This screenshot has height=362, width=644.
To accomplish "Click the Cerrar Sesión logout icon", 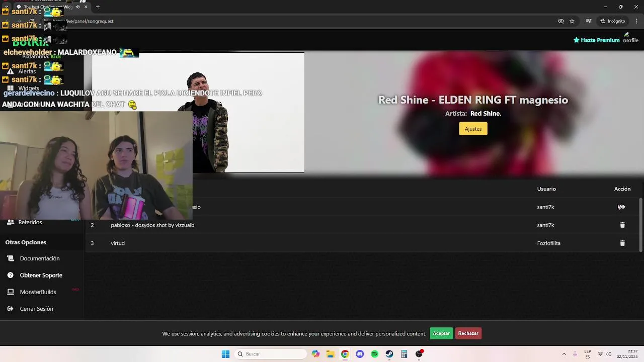I will pyautogui.click(x=11, y=309).
